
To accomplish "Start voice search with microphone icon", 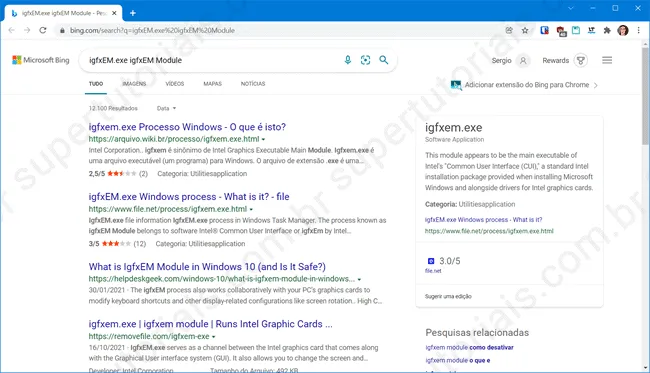I will (348, 60).
